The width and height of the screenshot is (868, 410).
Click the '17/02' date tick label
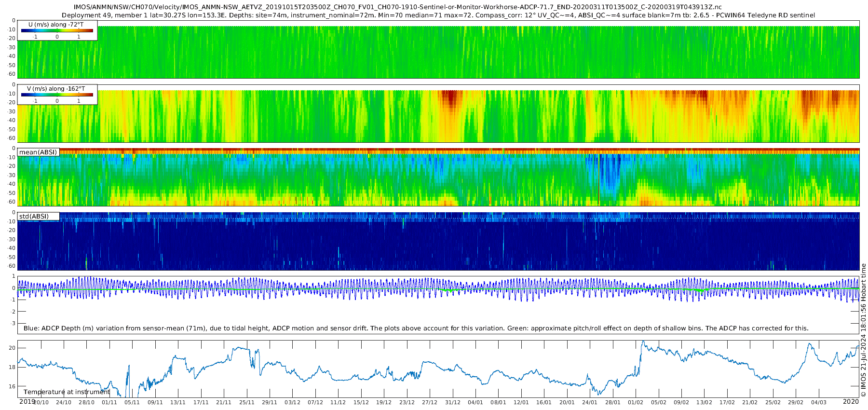(727, 402)
